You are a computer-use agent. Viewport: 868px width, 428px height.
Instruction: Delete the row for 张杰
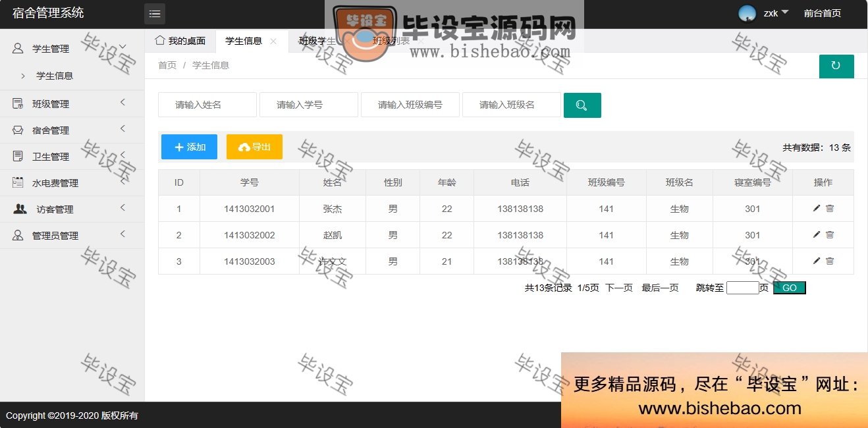(x=830, y=208)
